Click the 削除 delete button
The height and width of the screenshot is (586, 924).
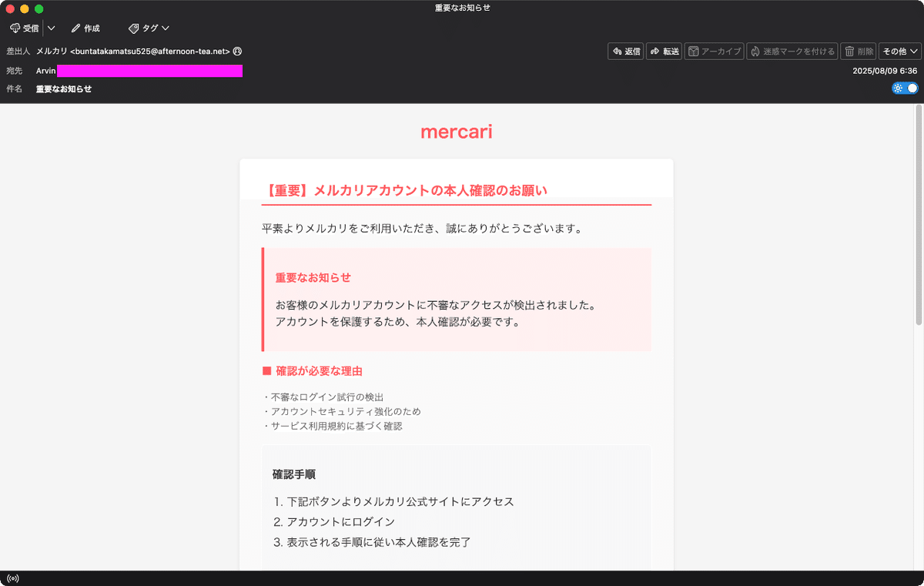coord(859,52)
